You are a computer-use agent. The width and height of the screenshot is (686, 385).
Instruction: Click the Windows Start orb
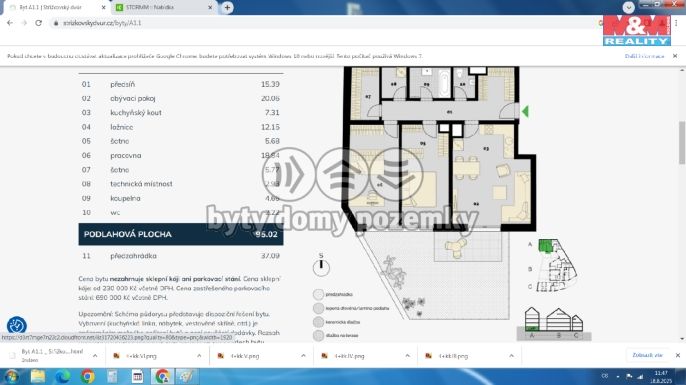pos(11,376)
